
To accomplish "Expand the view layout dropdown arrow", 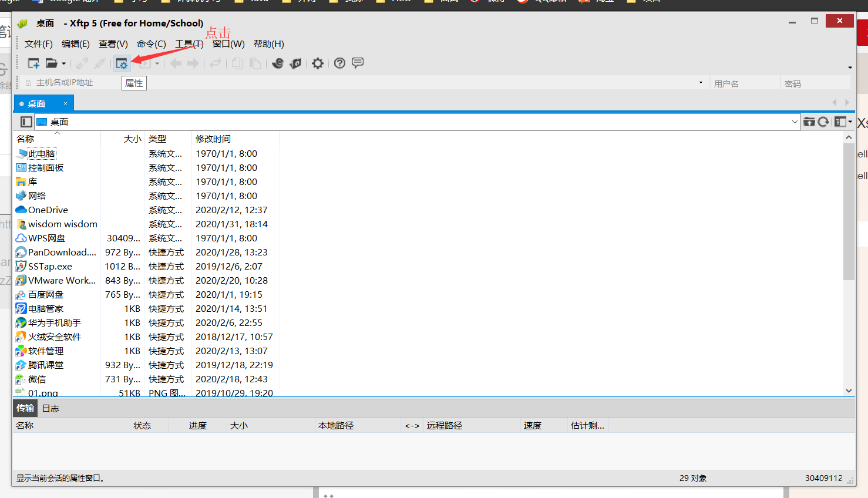I will pos(850,122).
